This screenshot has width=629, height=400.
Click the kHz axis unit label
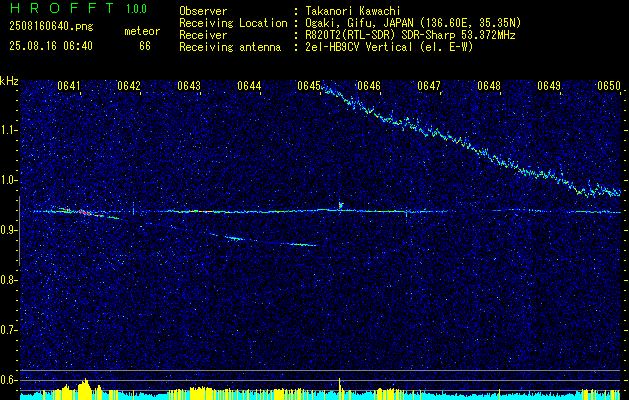pyautogui.click(x=10, y=81)
